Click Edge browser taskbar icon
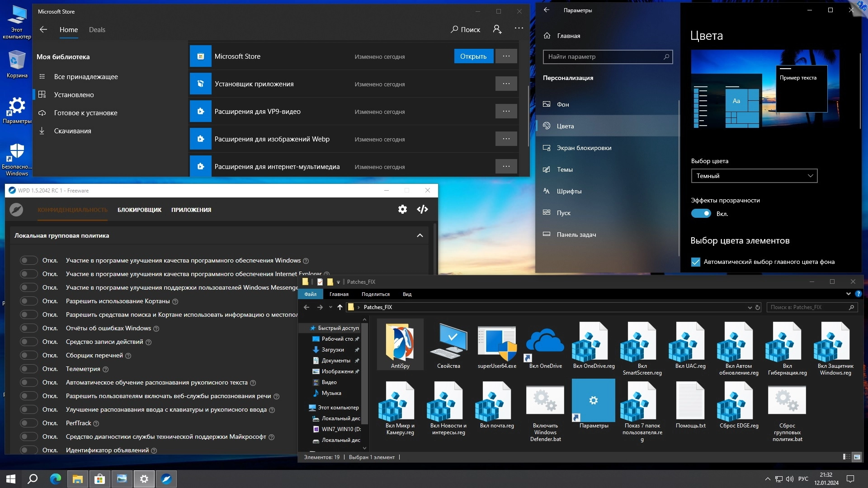The height and width of the screenshot is (488, 868). pos(56,479)
